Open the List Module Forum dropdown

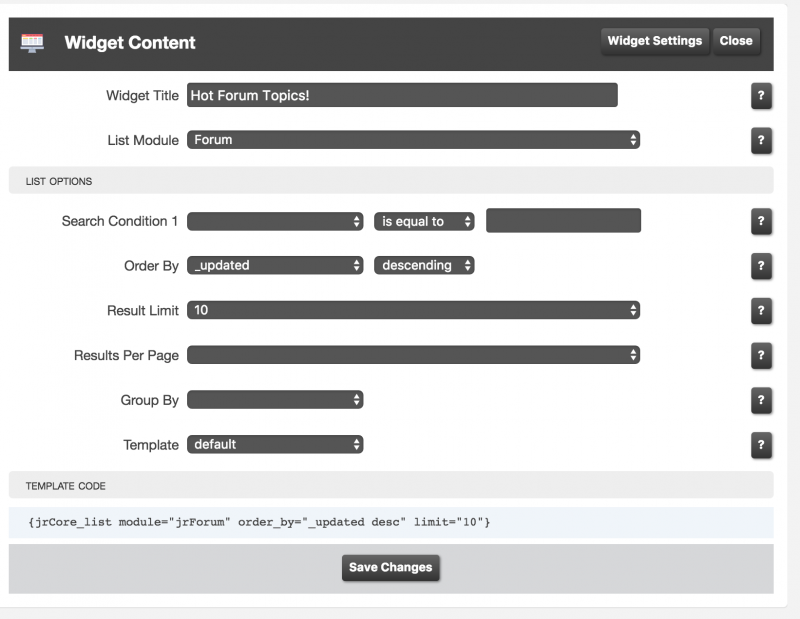tap(413, 140)
